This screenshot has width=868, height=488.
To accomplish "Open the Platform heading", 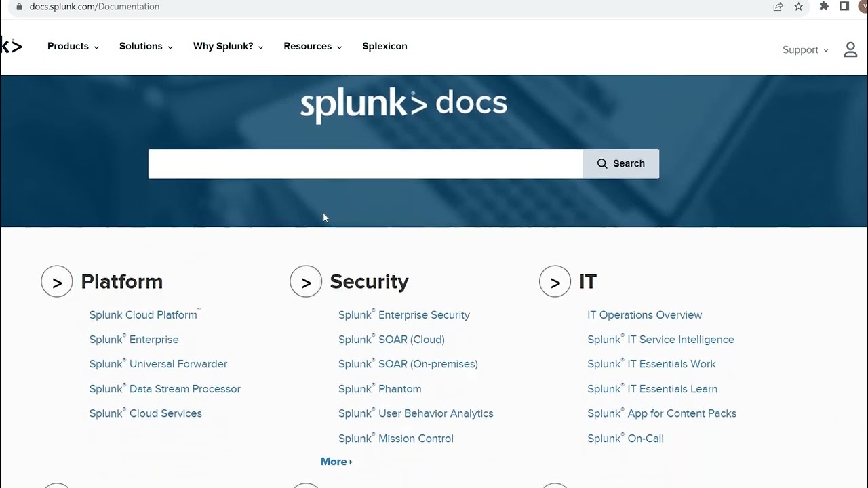I will pos(122,281).
